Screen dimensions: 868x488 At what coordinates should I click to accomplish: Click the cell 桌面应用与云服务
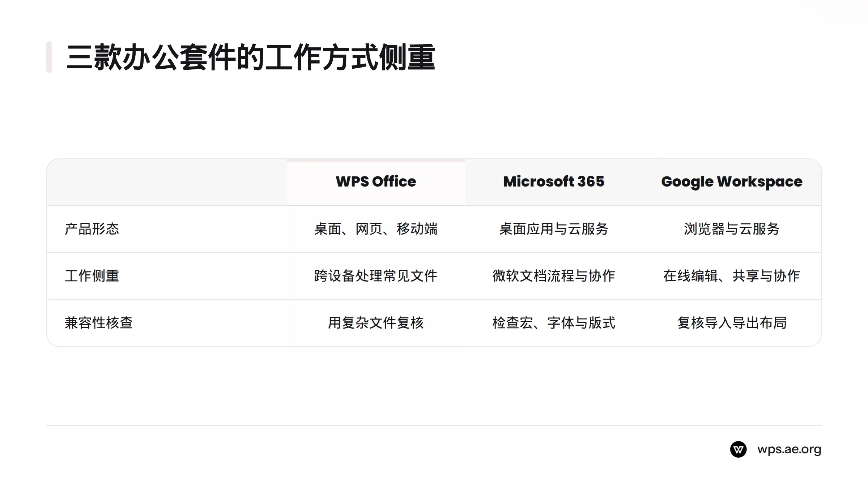point(554,229)
